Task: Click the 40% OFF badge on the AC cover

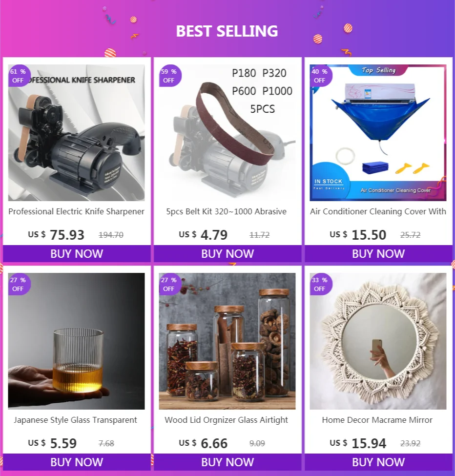Action: point(321,76)
